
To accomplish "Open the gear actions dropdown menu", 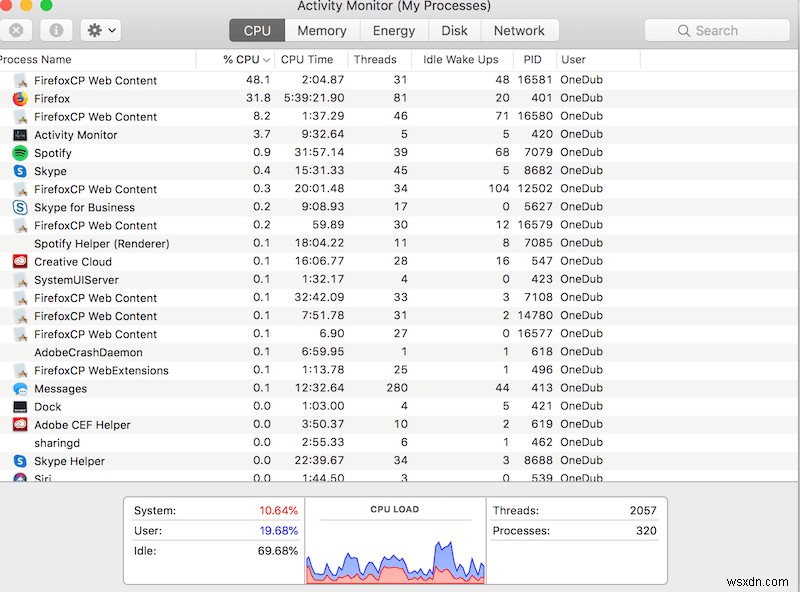I will tap(101, 31).
